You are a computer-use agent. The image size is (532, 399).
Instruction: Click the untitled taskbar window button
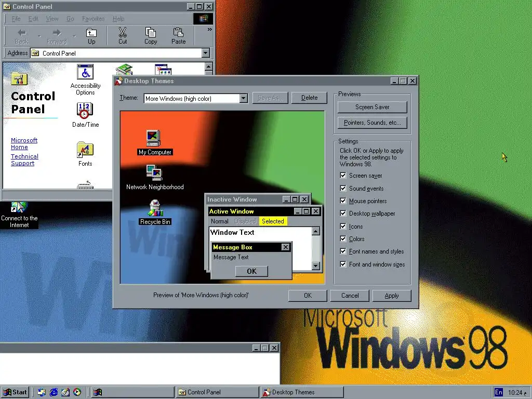[x=132, y=392]
